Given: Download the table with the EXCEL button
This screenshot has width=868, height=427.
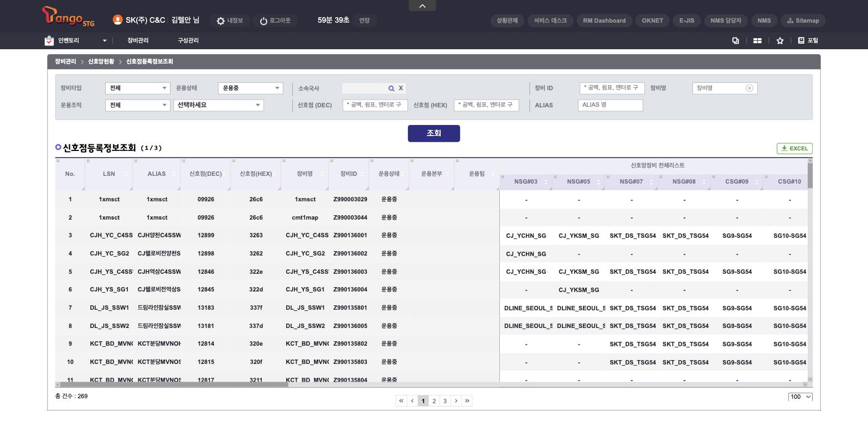Looking at the screenshot, I should [794, 148].
